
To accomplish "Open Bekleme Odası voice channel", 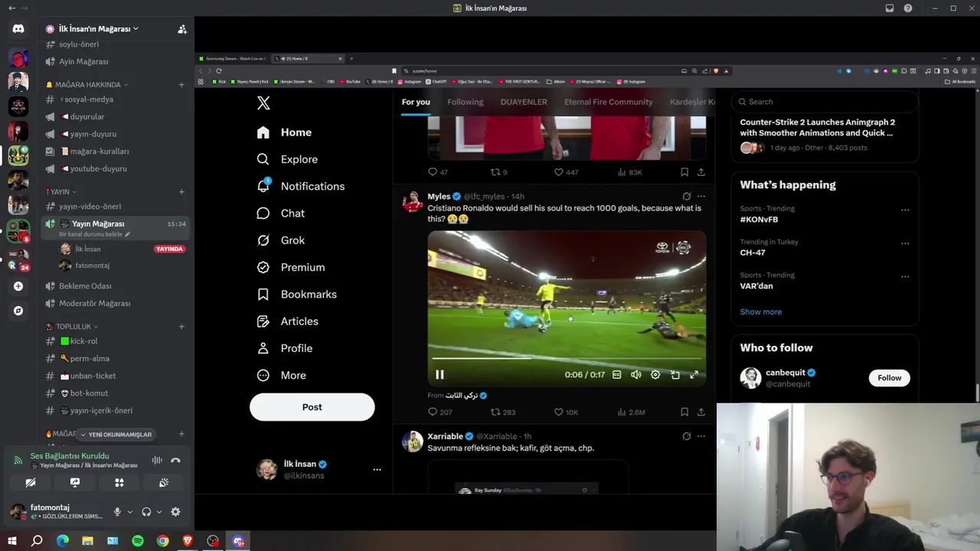I will 85,286.
